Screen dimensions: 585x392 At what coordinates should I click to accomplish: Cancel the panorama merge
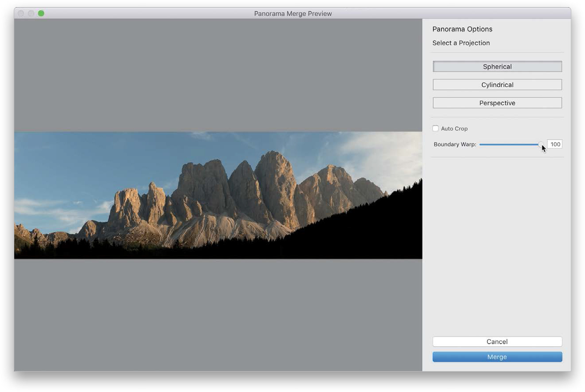[497, 341]
